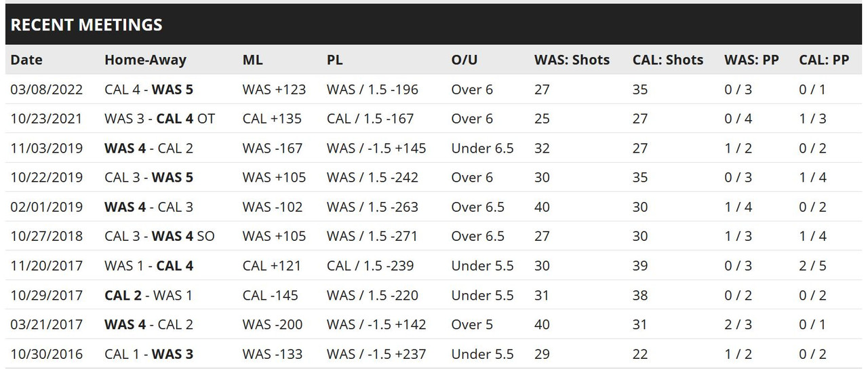
Task: Open the 03/08/2022 meeting date
Action: coord(46,89)
